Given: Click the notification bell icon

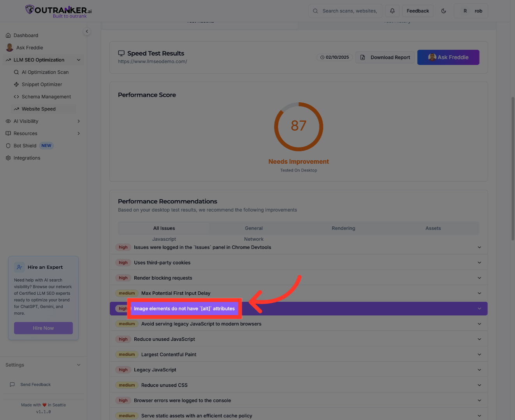Looking at the screenshot, I should tap(392, 11).
